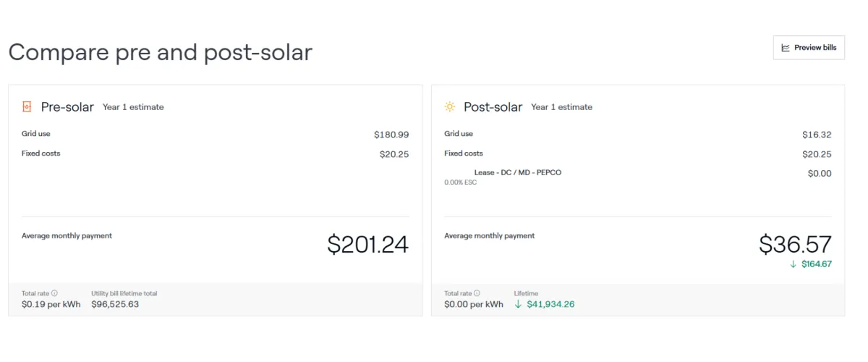Click the chart icon in Preview bills
Image resolution: width=868 pixels, height=362 pixels.
pyautogui.click(x=786, y=48)
